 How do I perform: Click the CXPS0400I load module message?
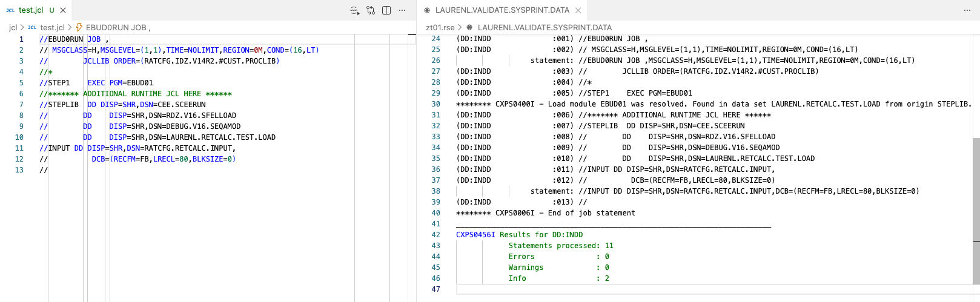pyautogui.click(x=713, y=104)
